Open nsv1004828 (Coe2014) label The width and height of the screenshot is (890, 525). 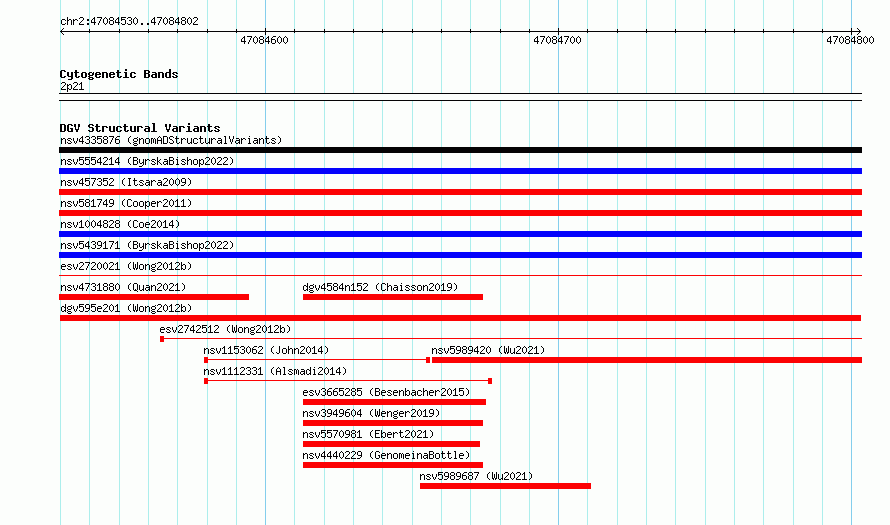(120, 224)
